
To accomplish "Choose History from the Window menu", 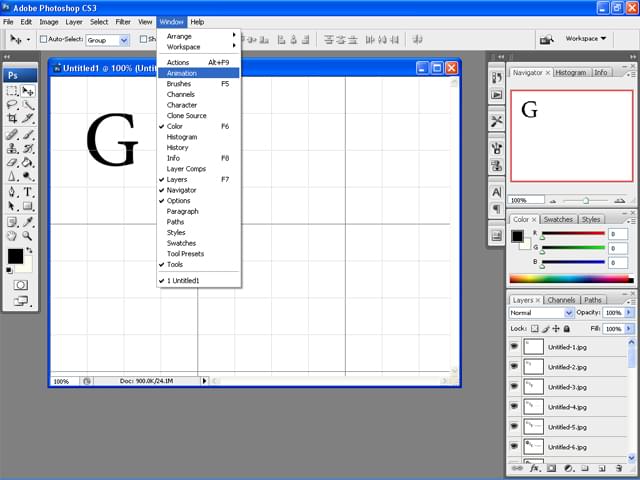I will pos(199,147).
